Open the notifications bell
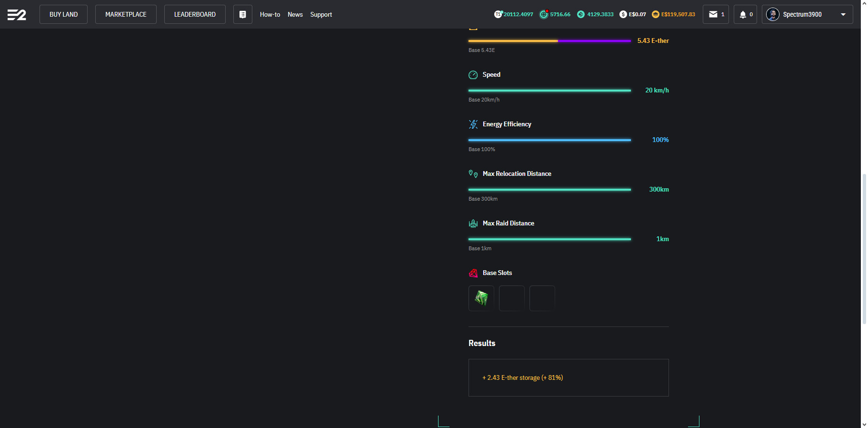This screenshot has height=428, width=868. pos(743,14)
